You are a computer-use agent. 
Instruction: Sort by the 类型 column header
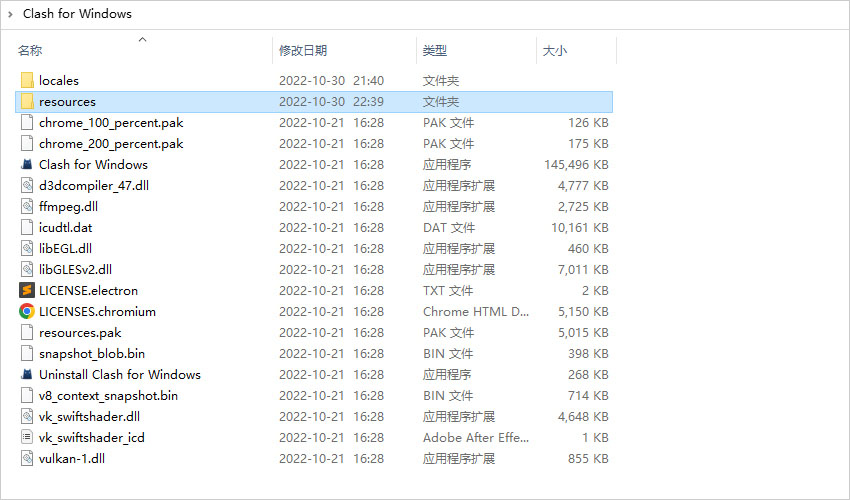click(435, 50)
